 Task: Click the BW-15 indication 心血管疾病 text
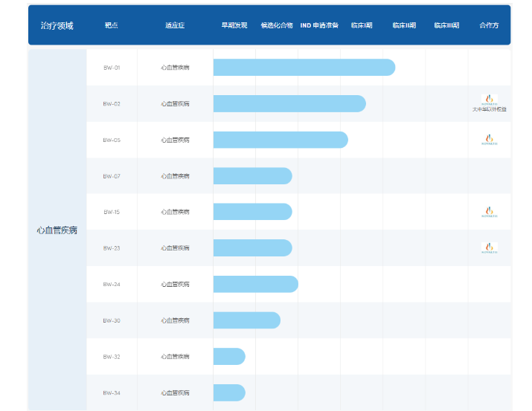click(175, 212)
